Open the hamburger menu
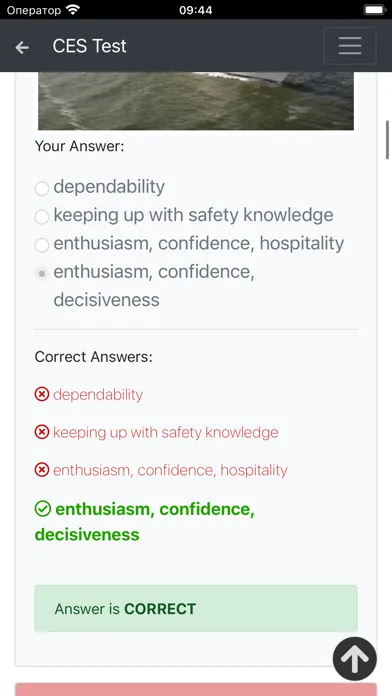The image size is (392, 696). tap(350, 46)
